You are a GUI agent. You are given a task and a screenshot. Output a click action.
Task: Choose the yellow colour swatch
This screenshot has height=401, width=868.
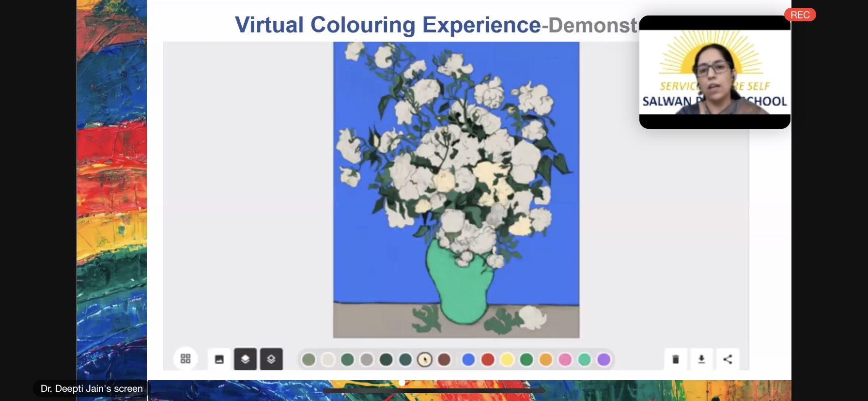click(x=507, y=359)
